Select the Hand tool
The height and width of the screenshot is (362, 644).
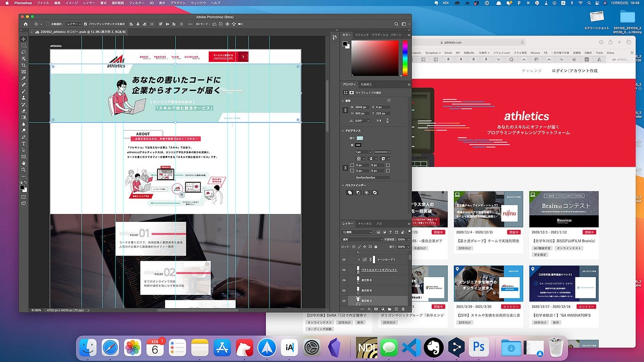pyautogui.click(x=24, y=163)
